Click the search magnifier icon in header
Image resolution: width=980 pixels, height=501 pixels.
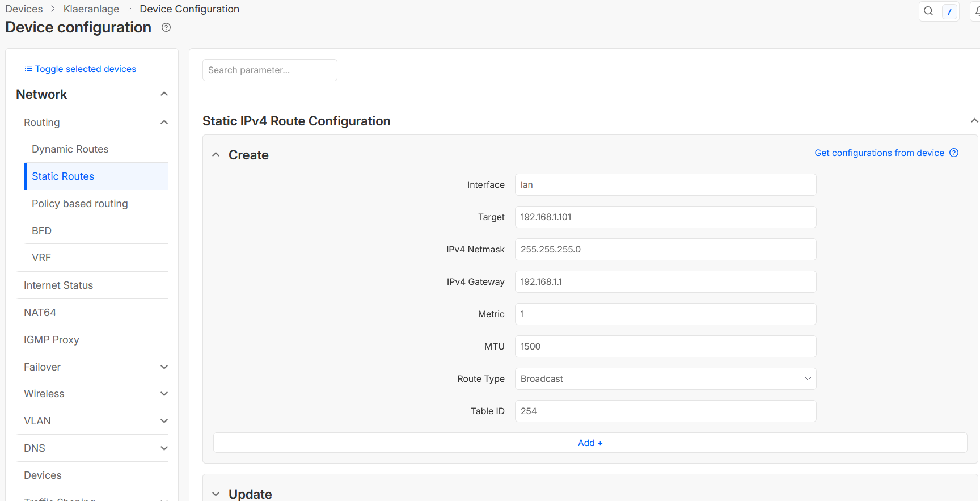(928, 11)
